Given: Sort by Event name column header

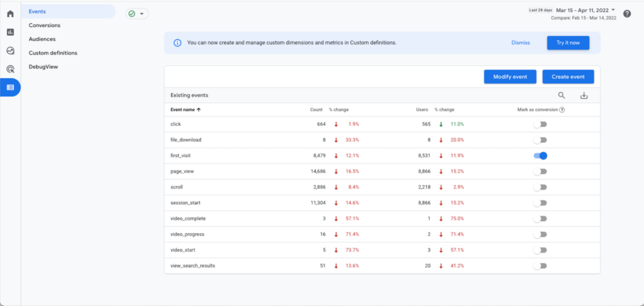Looking at the screenshot, I should 186,109.
